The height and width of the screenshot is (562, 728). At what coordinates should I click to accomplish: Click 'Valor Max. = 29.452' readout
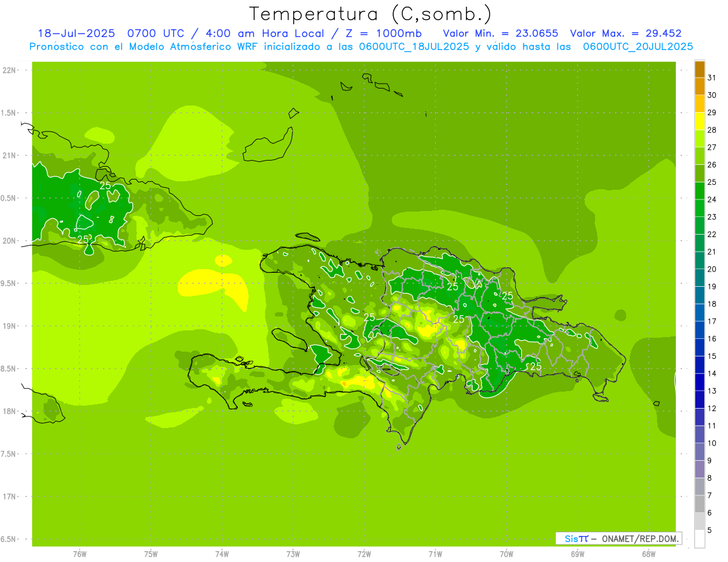[x=625, y=33]
